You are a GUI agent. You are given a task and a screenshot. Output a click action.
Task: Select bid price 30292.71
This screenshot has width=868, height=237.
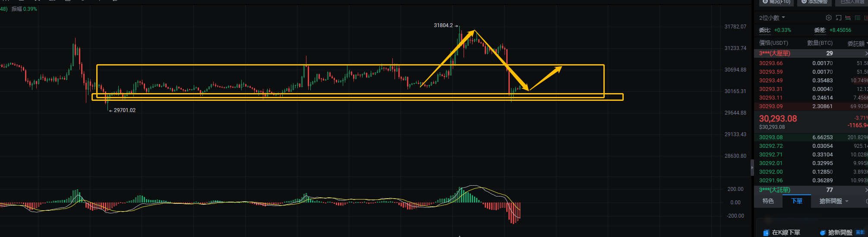771,155
